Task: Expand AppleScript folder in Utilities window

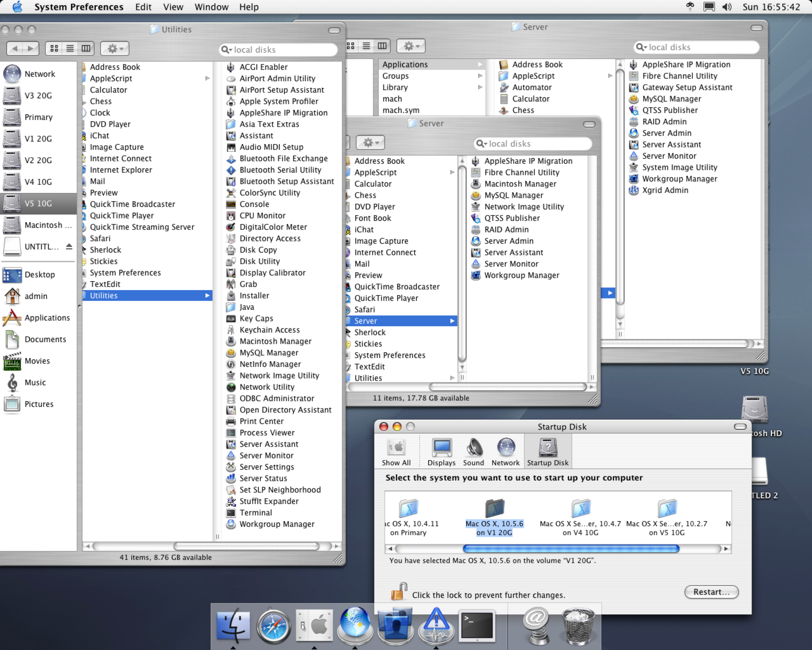Action: tap(207, 78)
